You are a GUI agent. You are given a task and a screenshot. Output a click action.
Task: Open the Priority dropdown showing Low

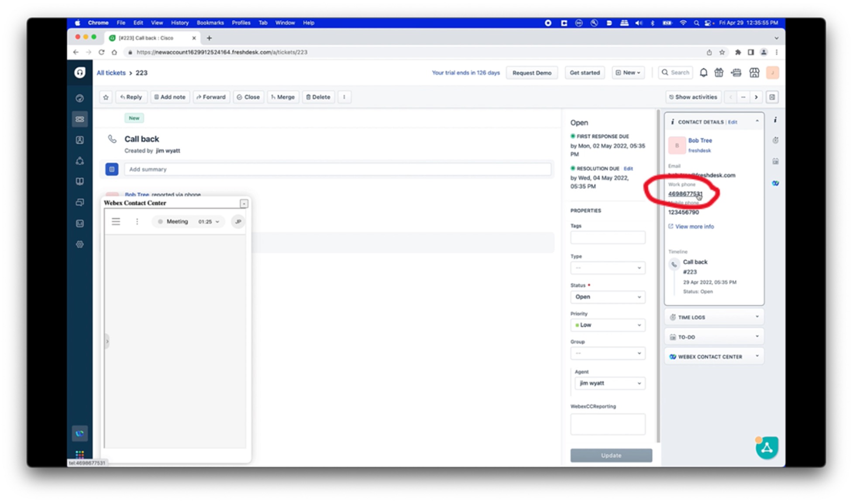click(608, 325)
